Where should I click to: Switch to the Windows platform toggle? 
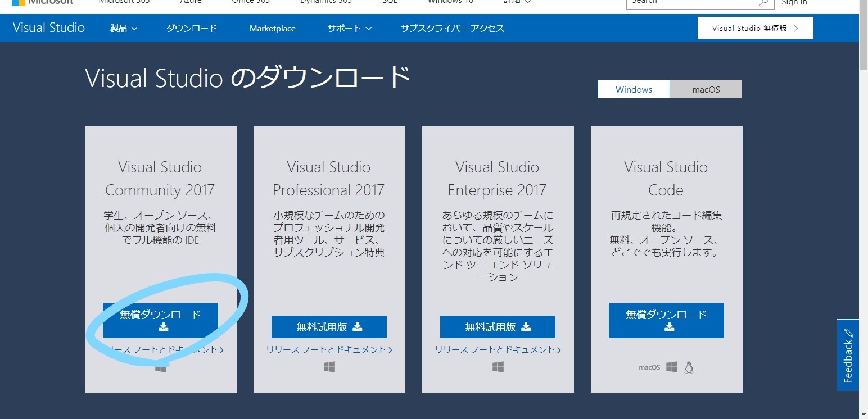(x=633, y=89)
